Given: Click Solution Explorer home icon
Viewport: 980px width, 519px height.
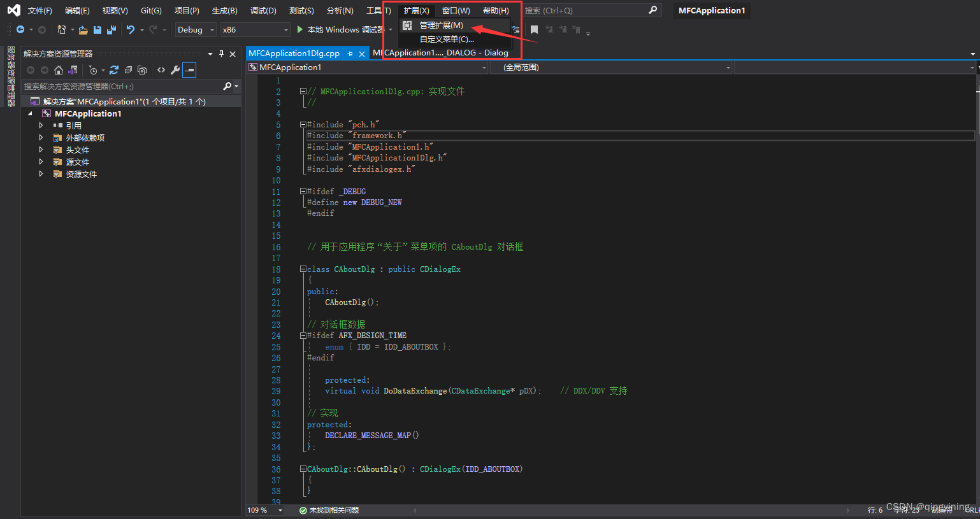Looking at the screenshot, I should [59, 70].
